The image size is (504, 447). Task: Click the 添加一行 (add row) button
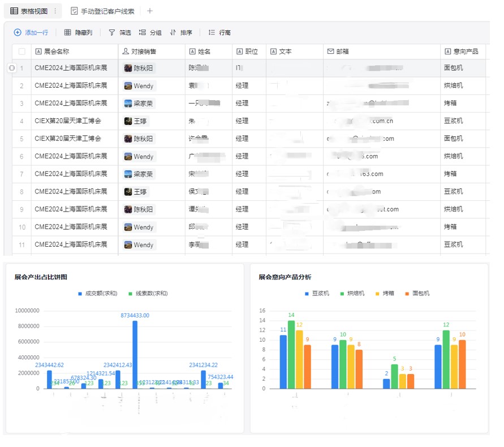(31, 33)
